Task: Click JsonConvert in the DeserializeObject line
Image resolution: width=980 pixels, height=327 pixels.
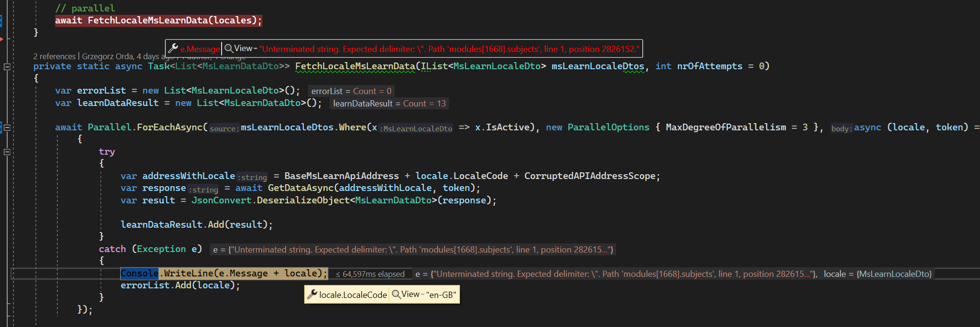Action: [221, 200]
